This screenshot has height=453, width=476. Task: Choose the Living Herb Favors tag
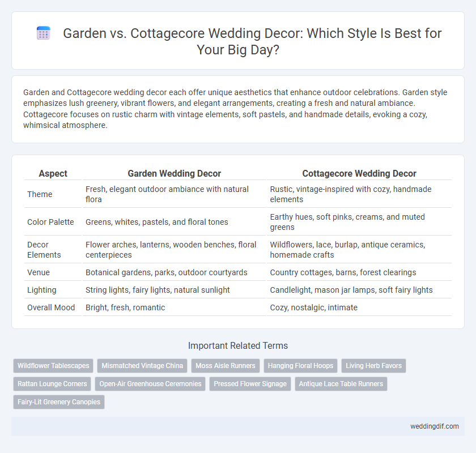click(373, 366)
